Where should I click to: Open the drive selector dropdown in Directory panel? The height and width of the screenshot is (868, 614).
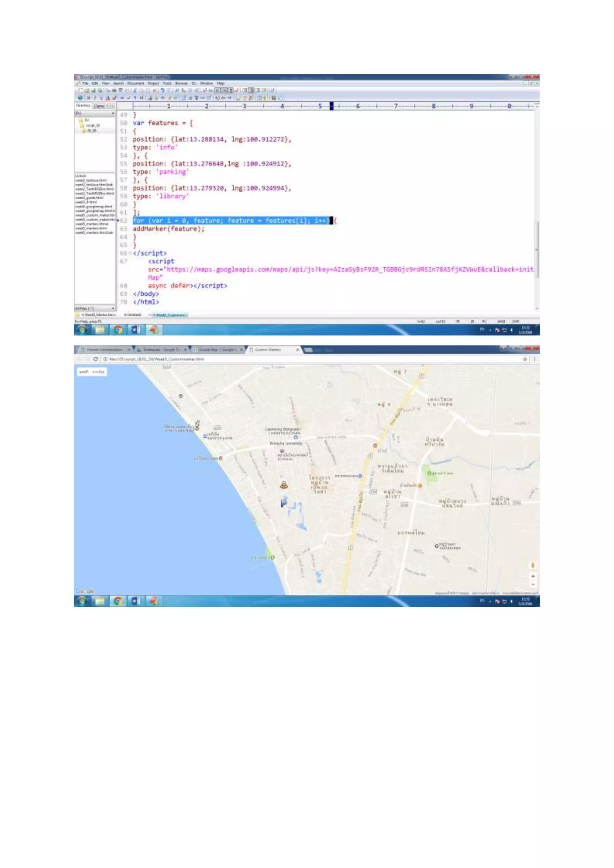[113, 113]
